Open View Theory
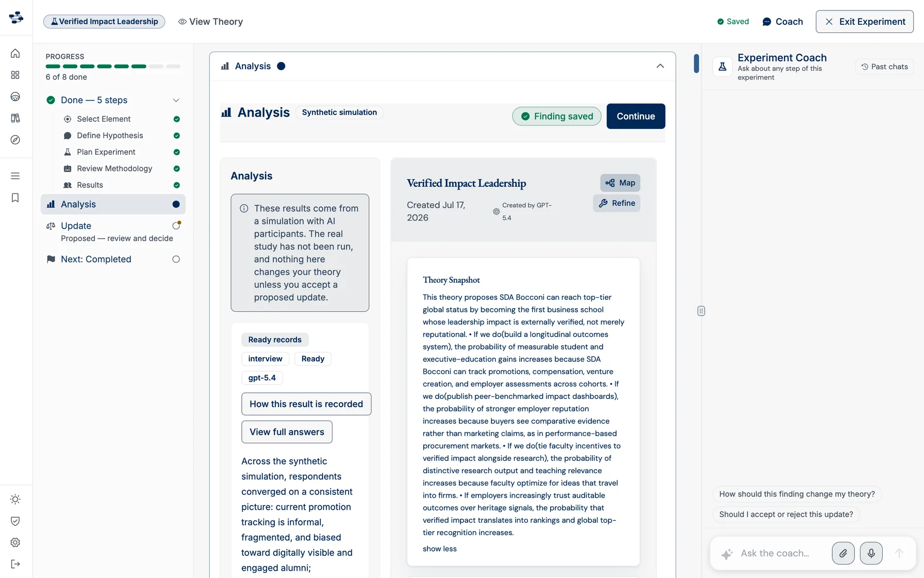 (x=210, y=22)
